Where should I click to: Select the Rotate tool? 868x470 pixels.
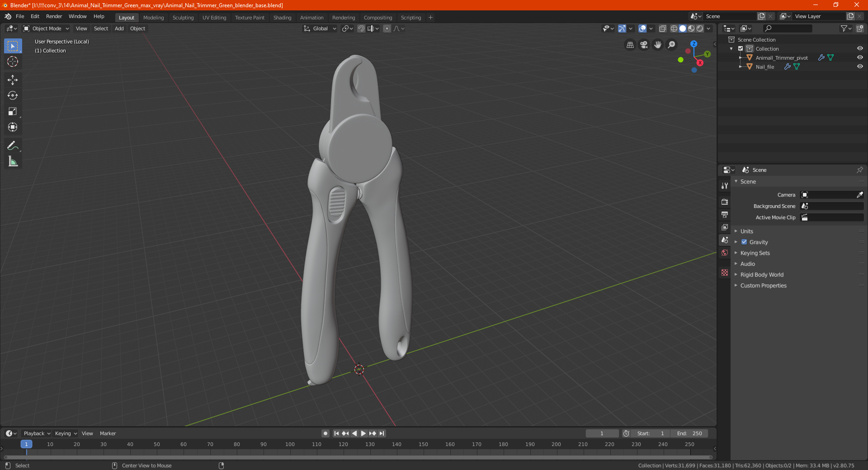[13, 95]
